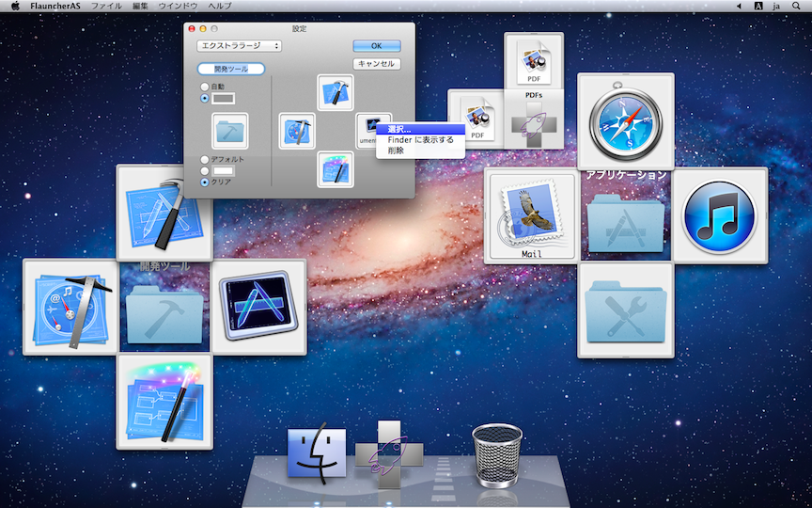Open iTunes from the application panel
This screenshot has width=812, height=508.
click(x=719, y=215)
